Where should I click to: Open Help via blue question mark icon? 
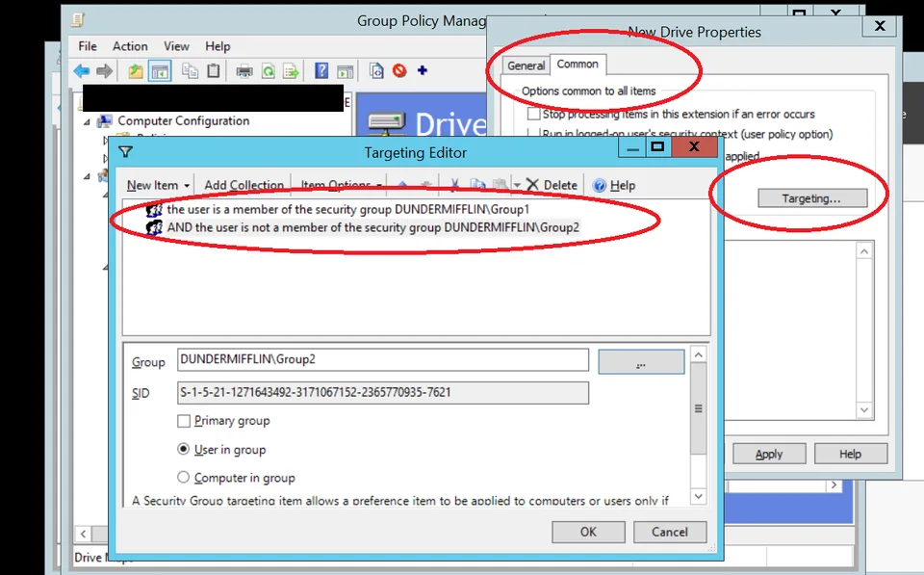coord(321,70)
